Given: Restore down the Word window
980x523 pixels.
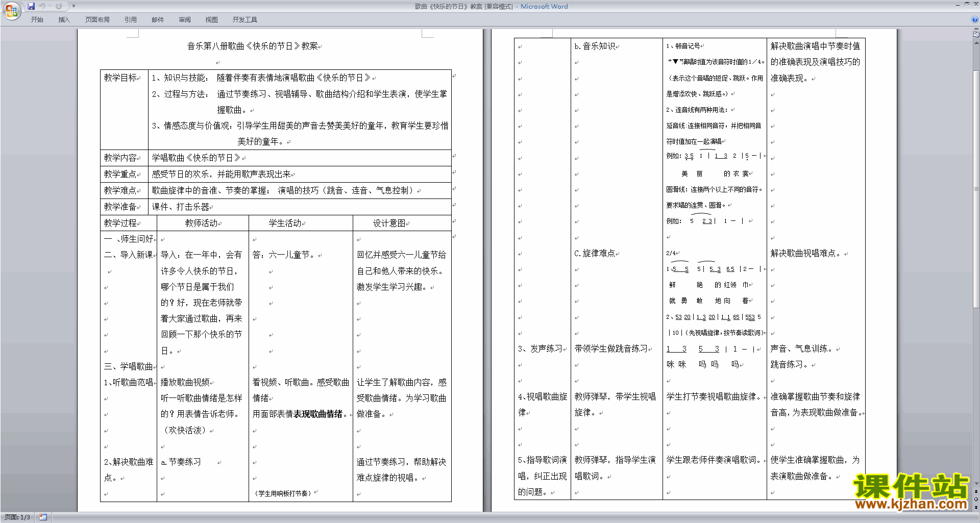Looking at the screenshot, I should [x=967, y=4].
